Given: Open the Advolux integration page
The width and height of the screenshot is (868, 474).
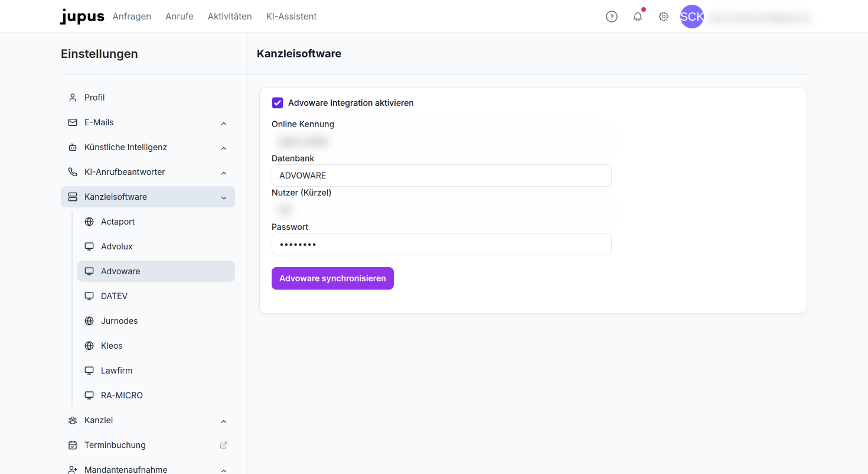Looking at the screenshot, I should (x=156, y=246).
